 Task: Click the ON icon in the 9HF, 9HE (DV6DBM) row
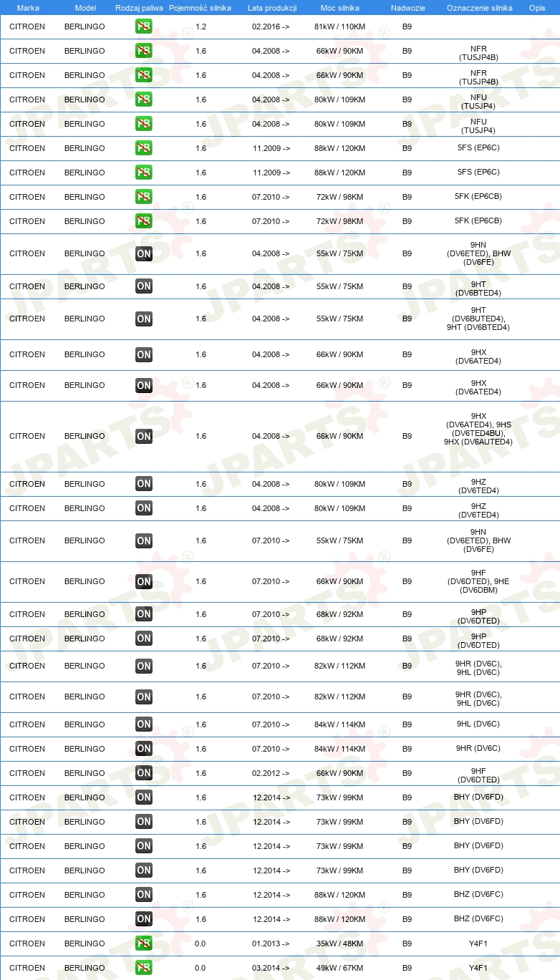144,581
